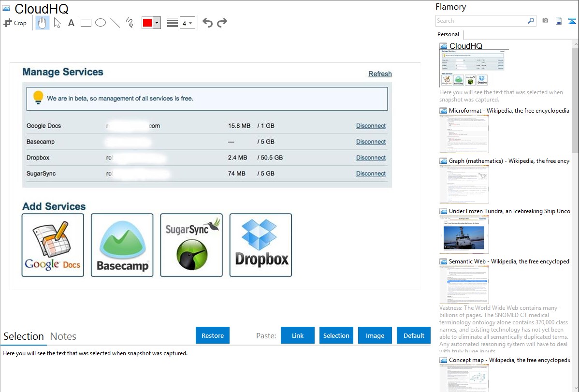Click the red color swatch
579x392 pixels.
[147, 23]
